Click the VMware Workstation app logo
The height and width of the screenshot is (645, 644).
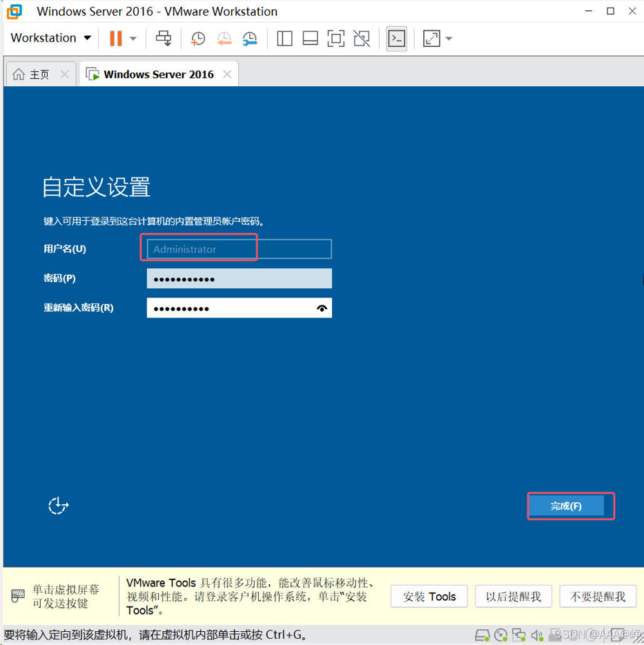click(x=14, y=12)
